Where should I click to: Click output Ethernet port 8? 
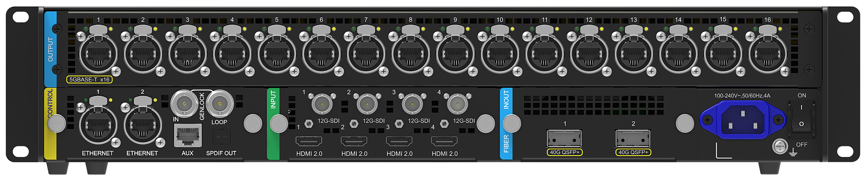click(410, 54)
